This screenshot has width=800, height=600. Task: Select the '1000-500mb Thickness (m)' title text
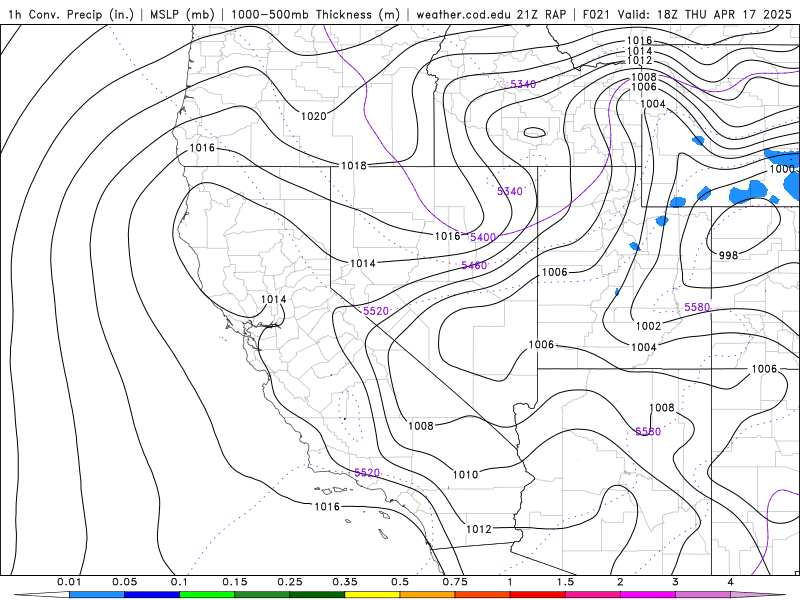click(x=315, y=14)
